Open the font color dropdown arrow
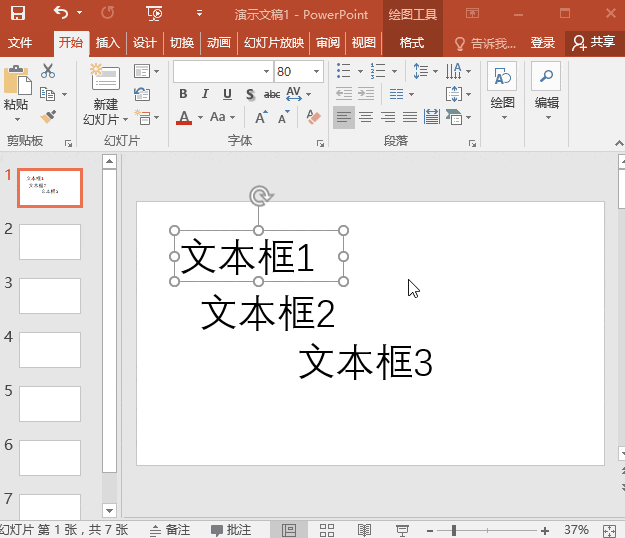Image resolution: width=625 pixels, height=538 pixels. point(200,118)
